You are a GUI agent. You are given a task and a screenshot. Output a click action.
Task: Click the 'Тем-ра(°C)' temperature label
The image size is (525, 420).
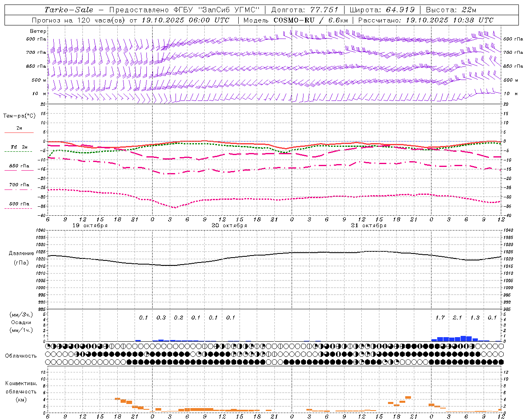pos(19,116)
